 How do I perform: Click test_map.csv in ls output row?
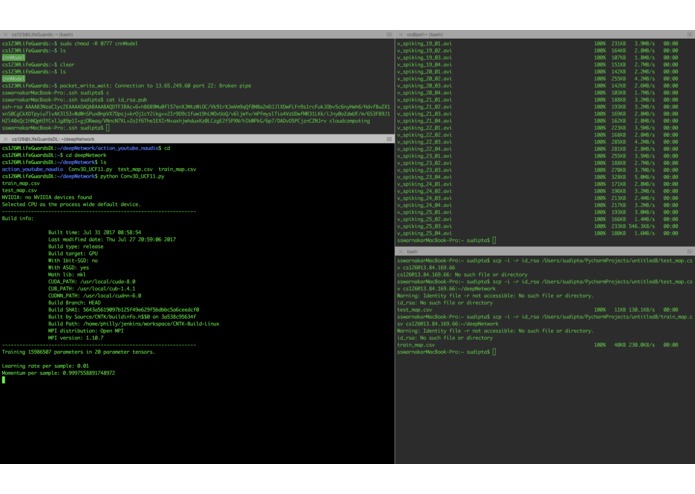135,169
